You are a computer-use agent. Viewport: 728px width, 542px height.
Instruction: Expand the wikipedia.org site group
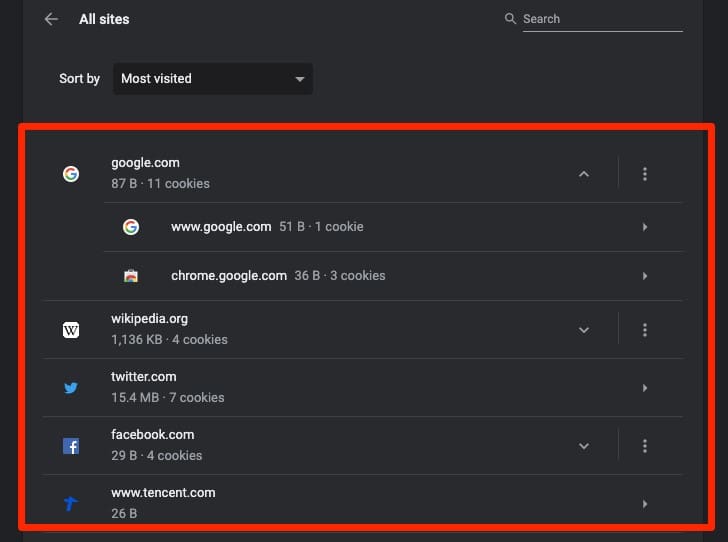584,330
